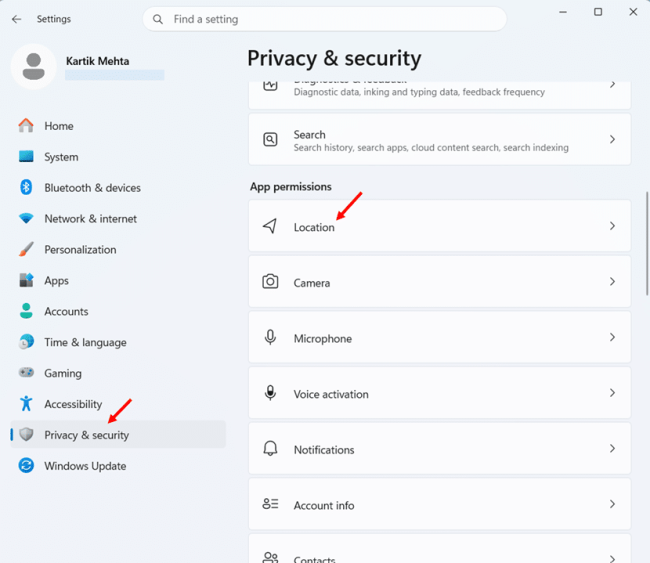Image resolution: width=650 pixels, height=563 pixels.
Task: Click the Apps icon in sidebar
Action: pos(26,280)
